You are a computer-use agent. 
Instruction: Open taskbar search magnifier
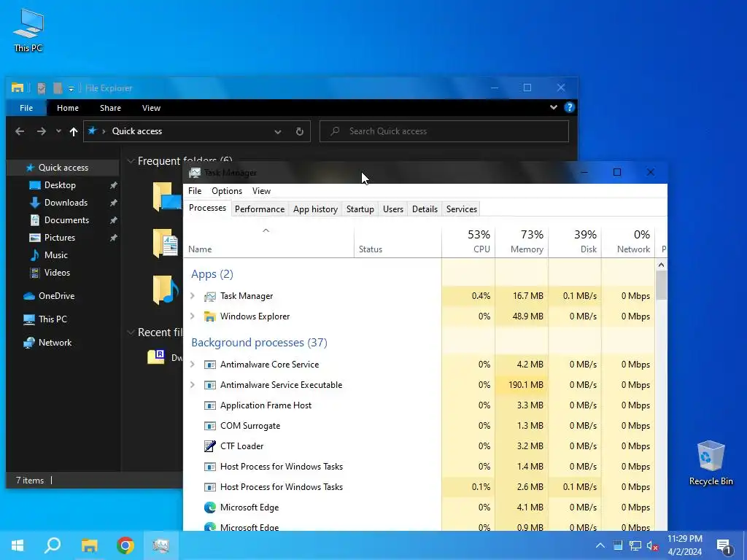[x=53, y=545]
